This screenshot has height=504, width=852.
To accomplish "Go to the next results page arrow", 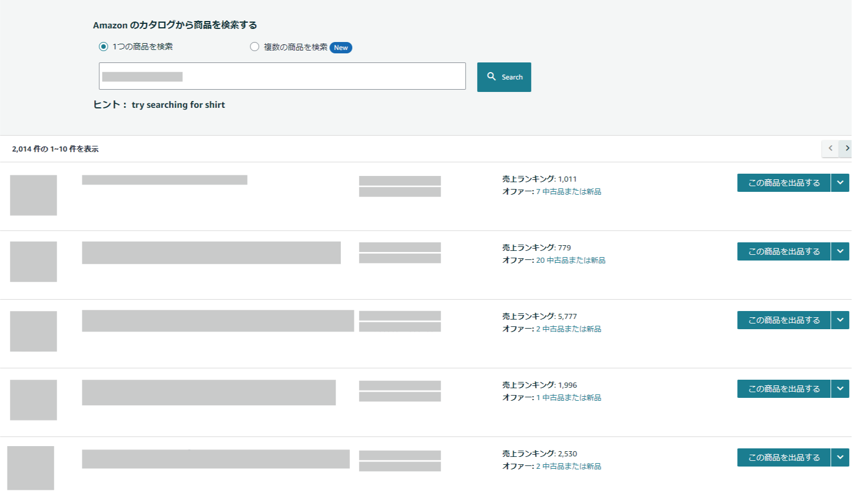I will point(846,148).
